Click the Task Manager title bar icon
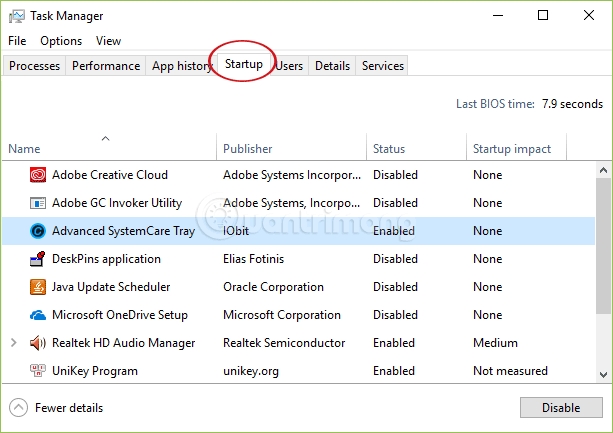The image size is (613, 433). click(x=17, y=16)
